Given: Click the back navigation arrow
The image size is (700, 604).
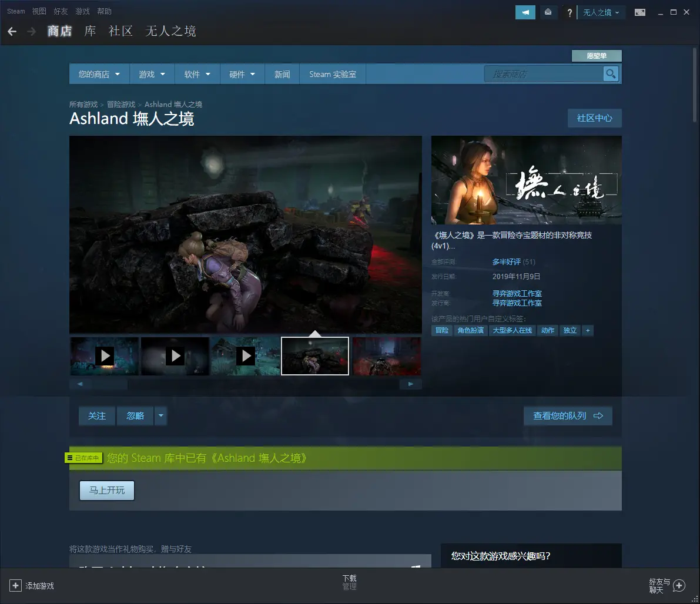Looking at the screenshot, I should click(x=12, y=31).
